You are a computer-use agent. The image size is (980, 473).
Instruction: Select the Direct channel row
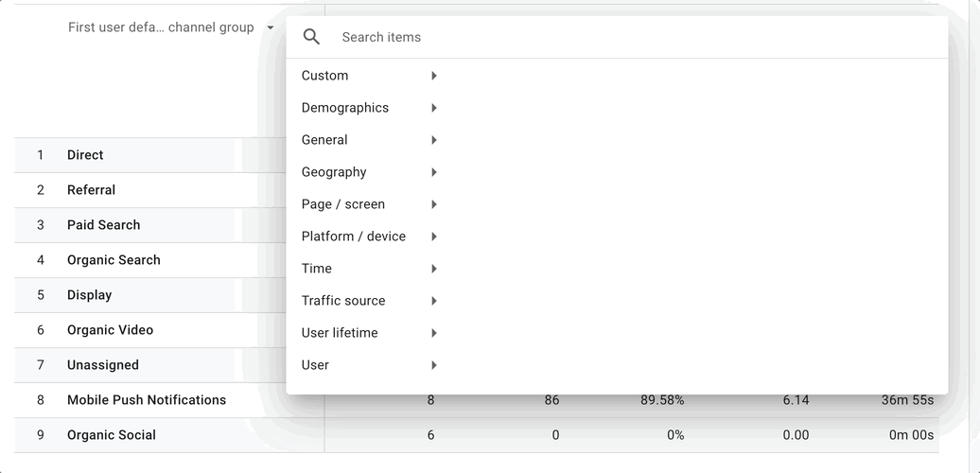pyautogui.click(x=85, y=155)
